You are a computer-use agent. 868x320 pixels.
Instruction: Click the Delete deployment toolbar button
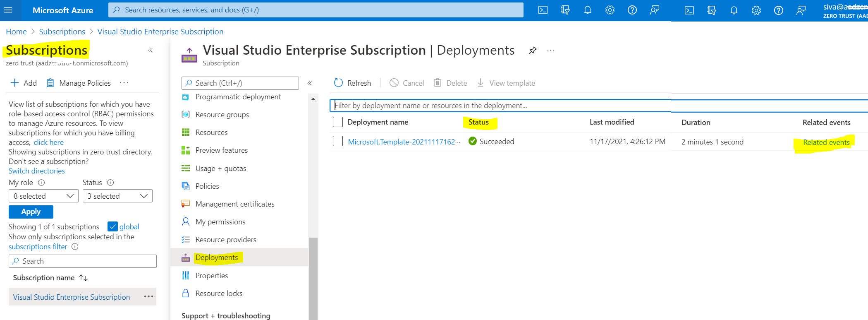tap(450, 83)
